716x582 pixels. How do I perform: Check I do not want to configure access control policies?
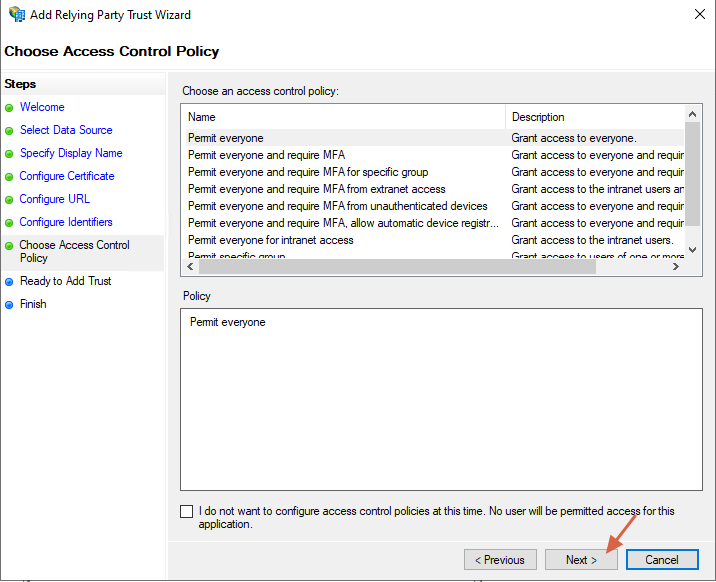tap(186, 511)
